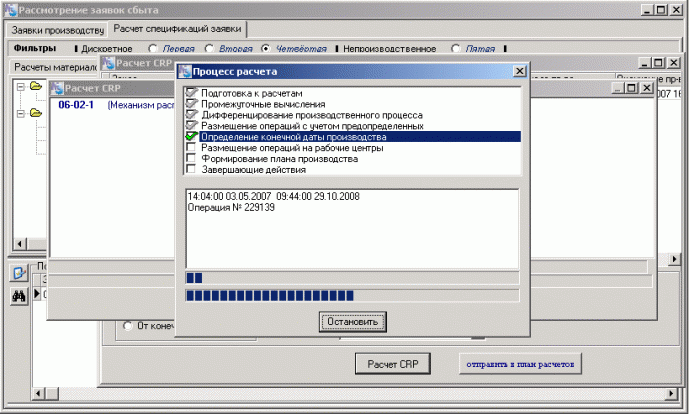Collapse the second tree folder node

click(x=20, y=114)
